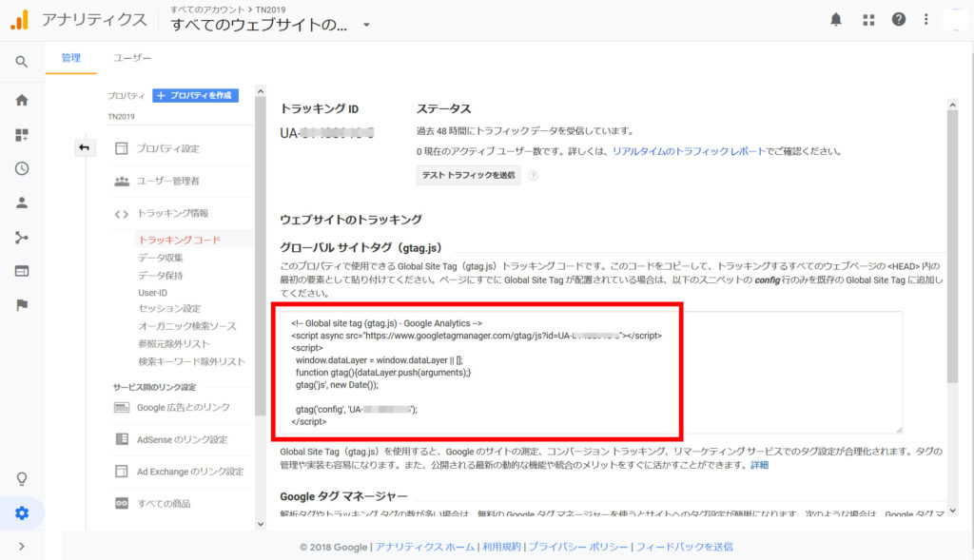The width and height of the screenshot is (974, 560).
Task: Click the main content scrollbar down arrow
Action: tap(952, 510)
